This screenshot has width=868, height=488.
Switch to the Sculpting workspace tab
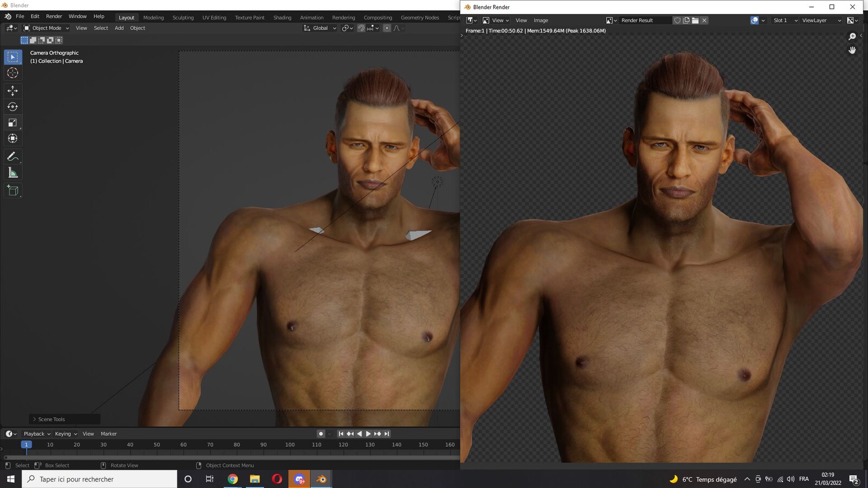coord(183,17)
